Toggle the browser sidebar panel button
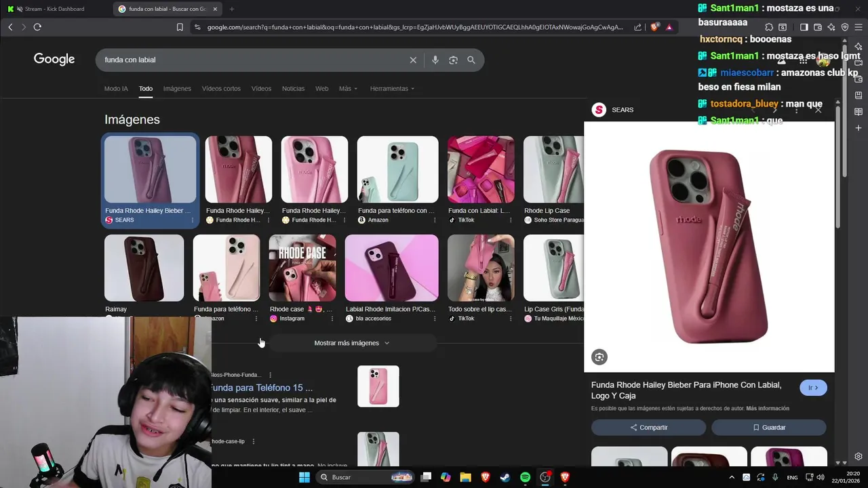 804,27
